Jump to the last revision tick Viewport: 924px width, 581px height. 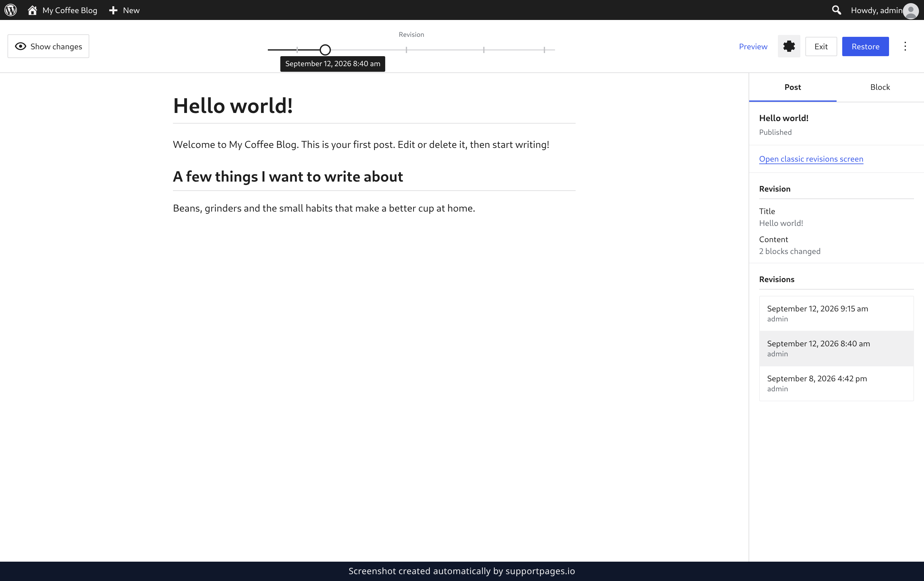(x=544, y=50)
